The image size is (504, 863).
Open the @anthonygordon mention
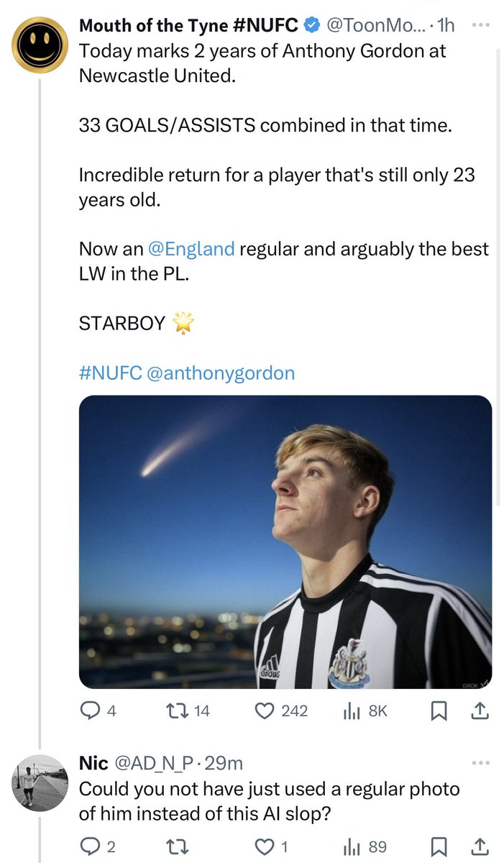tap(220, 374)
